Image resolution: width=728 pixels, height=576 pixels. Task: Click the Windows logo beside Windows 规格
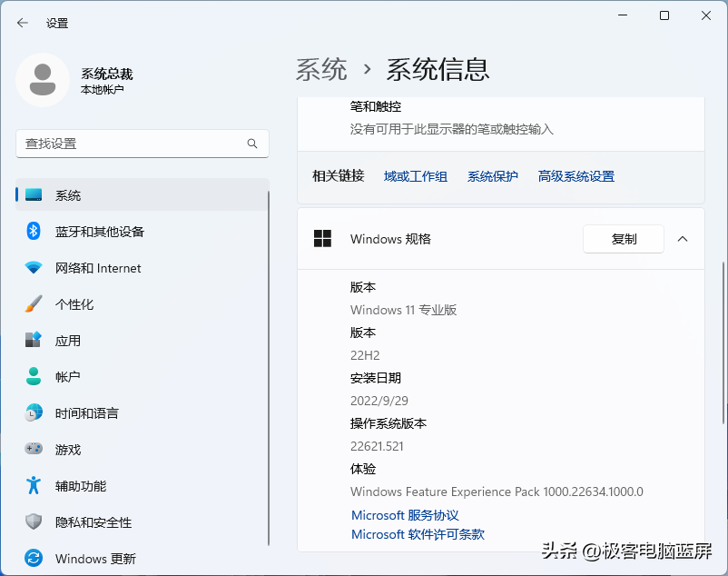coord(322,239)
